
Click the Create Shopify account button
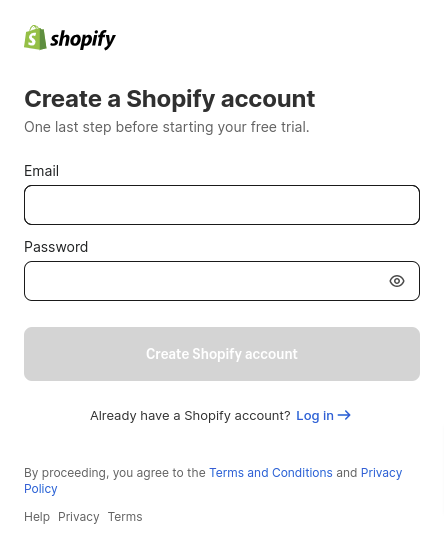point(222,354)
